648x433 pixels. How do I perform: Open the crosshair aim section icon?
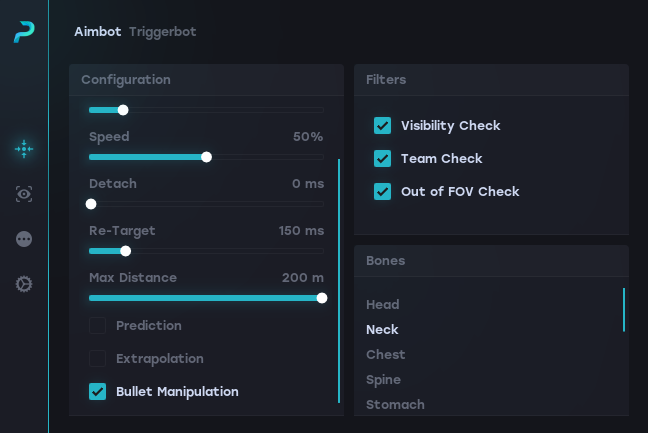click(24, 149)
